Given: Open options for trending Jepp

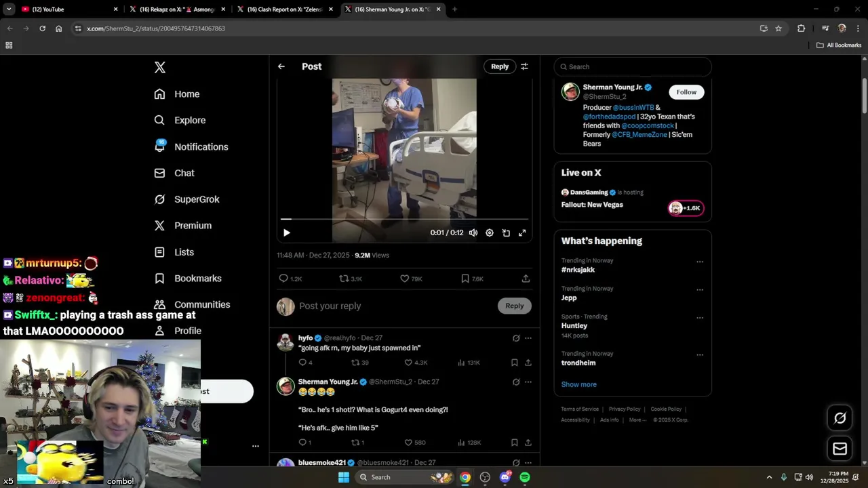Looking at the screenshot, I should point(700,290).
